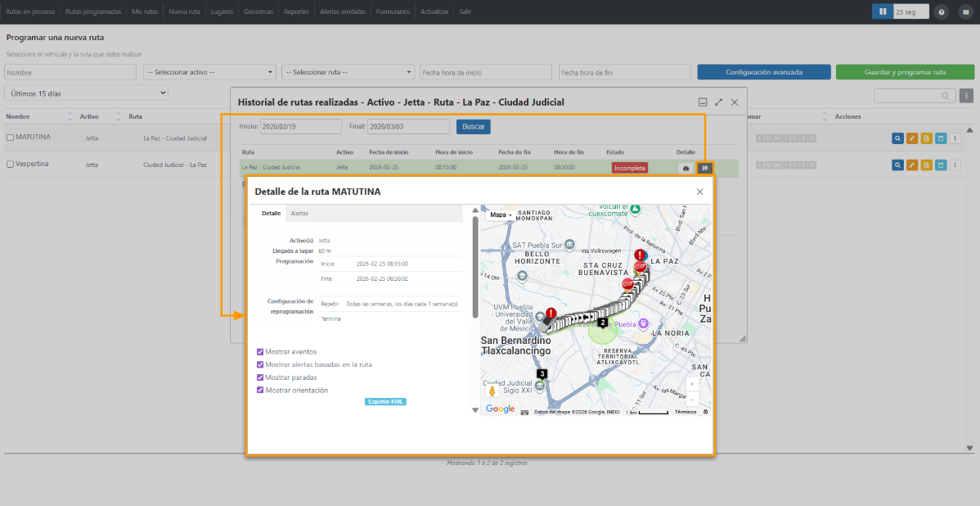980x506 pixels.
Task: Uncheck Mostrar eventos
Action: 261,351
